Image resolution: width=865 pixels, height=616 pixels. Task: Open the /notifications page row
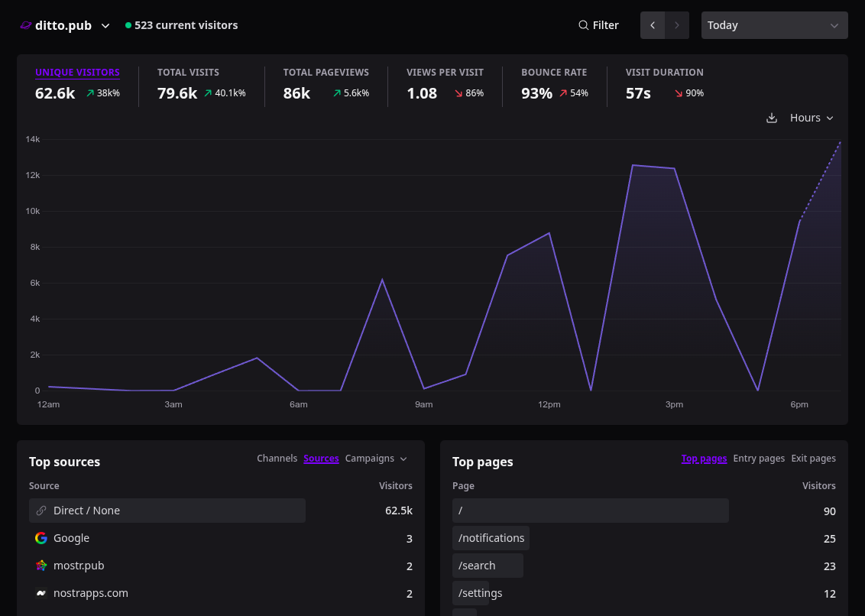pos(644,538)
